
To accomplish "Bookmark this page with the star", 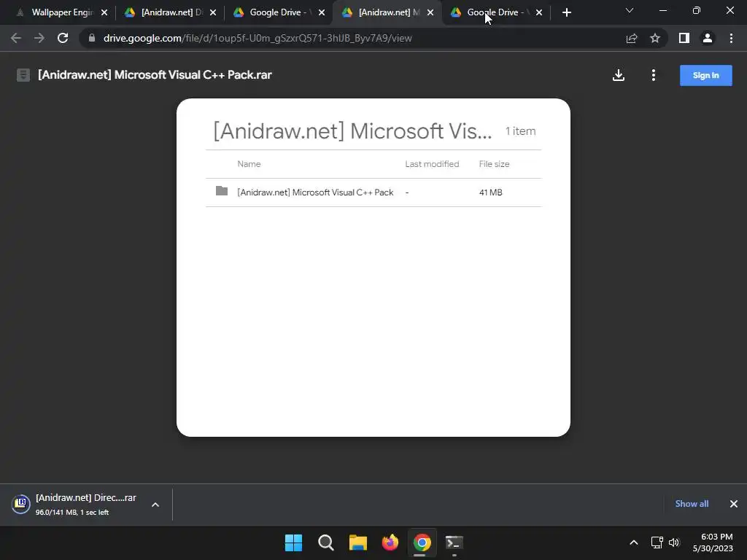I will point(655,38).
